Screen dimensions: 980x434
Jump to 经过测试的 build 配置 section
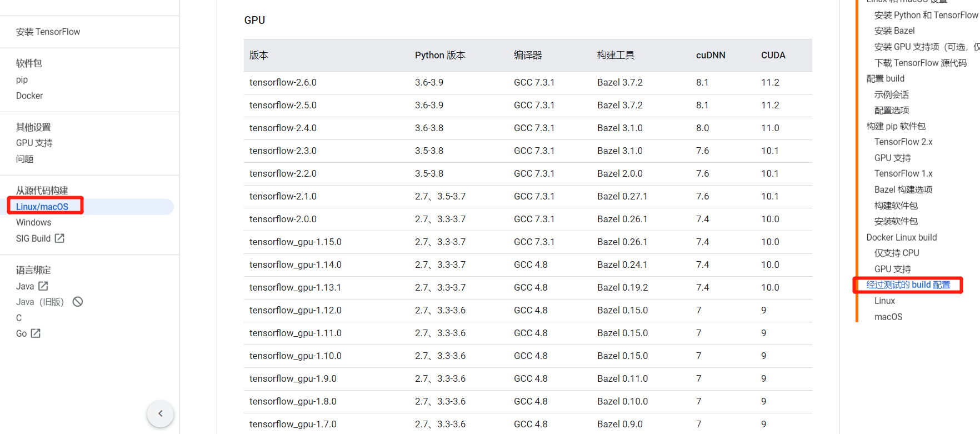coord(908,285)
